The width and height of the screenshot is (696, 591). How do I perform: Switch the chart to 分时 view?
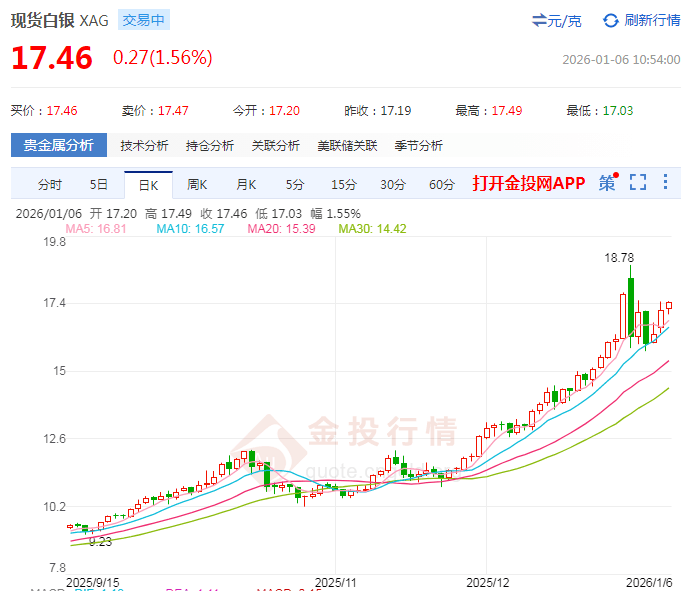50,184
